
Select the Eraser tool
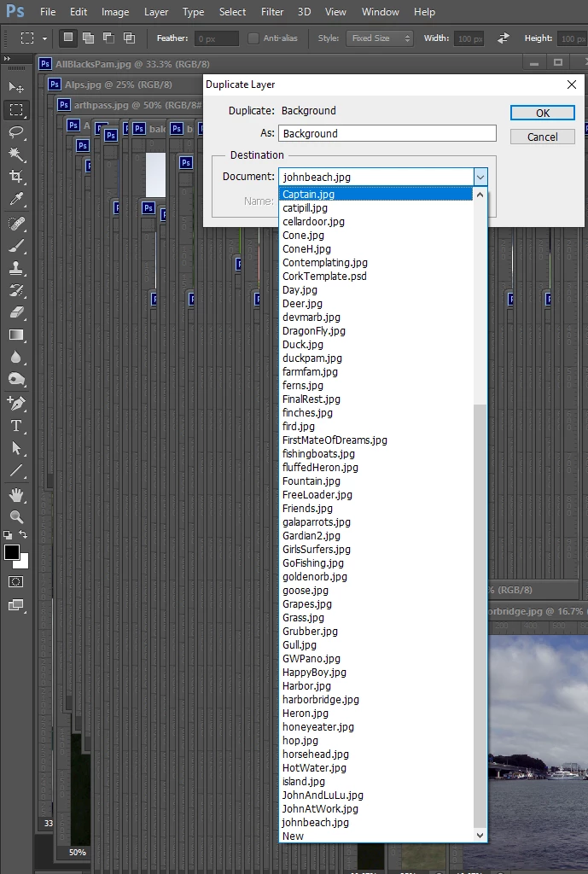[x=16, y=312]
